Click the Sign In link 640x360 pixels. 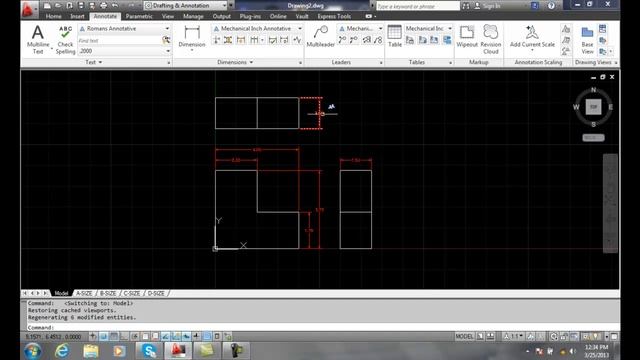coord(491,6)
